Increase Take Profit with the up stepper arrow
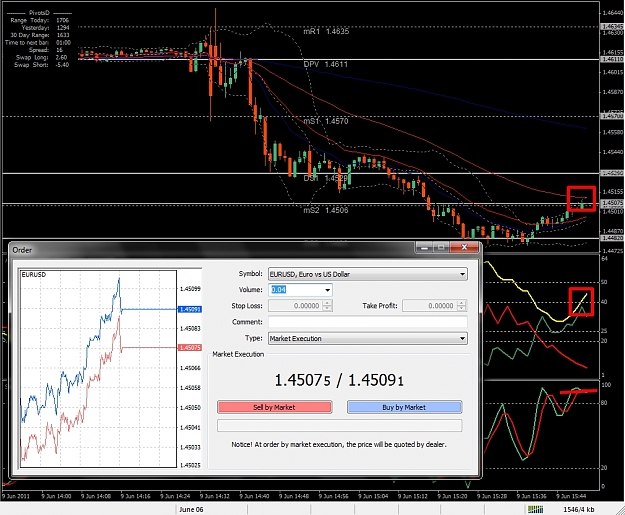625x515 pixels. pyautogui.click(x=462, y=303)
